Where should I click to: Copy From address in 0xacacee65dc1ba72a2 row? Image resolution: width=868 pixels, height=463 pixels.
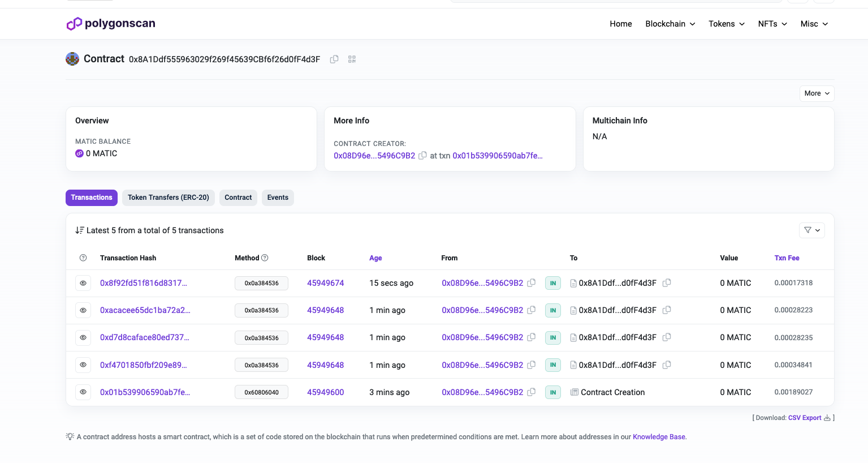(x=532, y=310)
